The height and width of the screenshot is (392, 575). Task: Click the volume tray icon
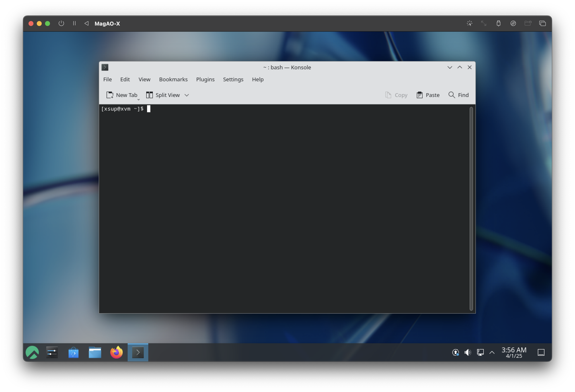[468, 352]
